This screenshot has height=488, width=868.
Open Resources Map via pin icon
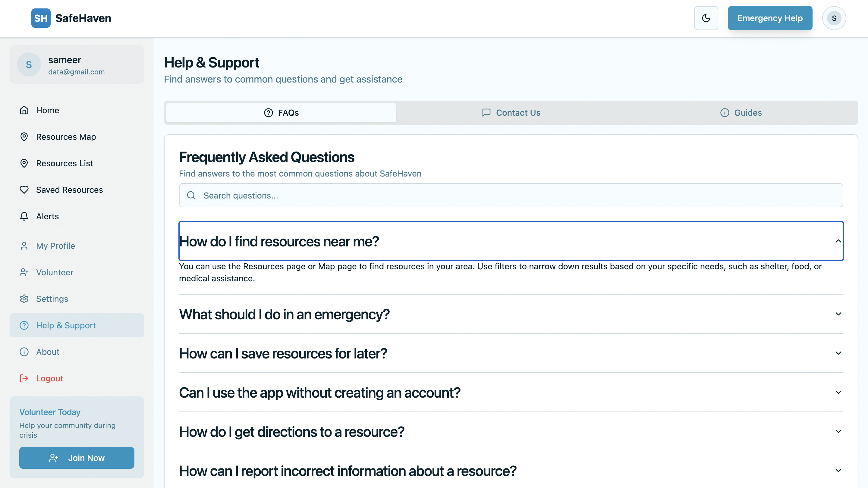(24, 137)
